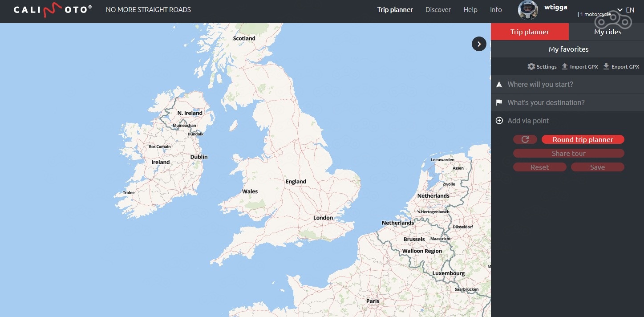Open the Discover menu

coord(438,10)
